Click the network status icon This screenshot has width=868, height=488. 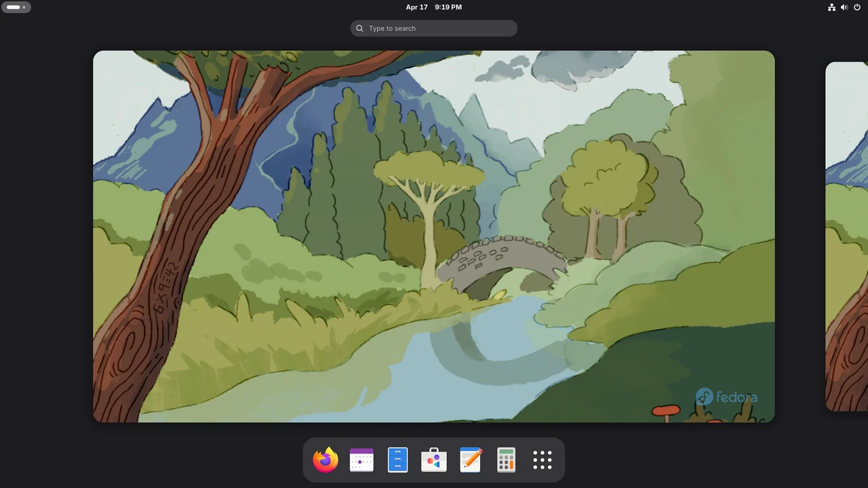[831, 7]
